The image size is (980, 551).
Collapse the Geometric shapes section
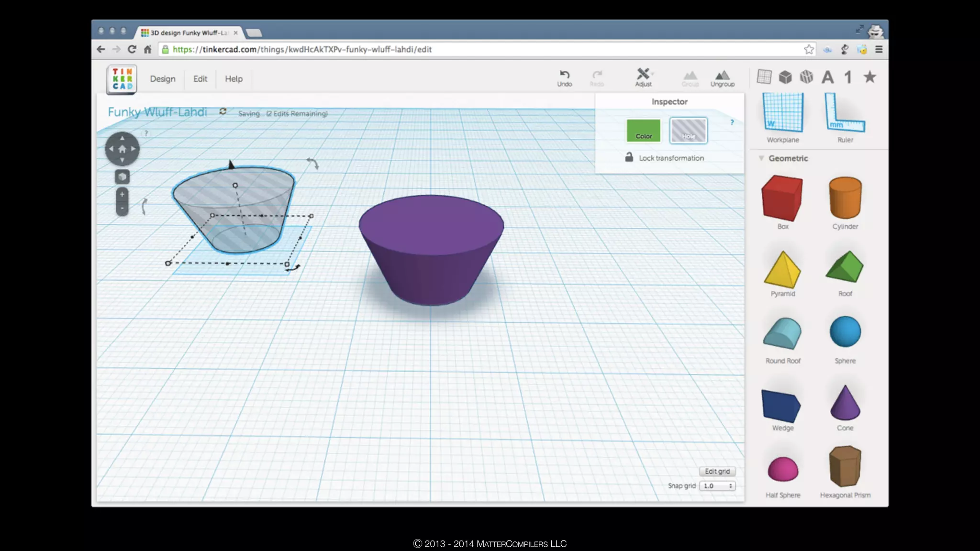point(761,158)
